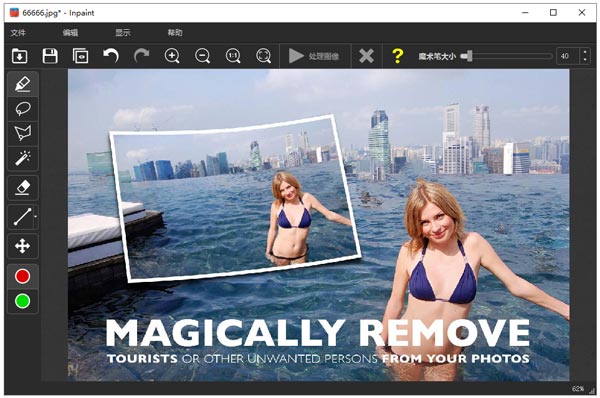This screenshot has height=398, width=600.
Task: Click the Zoom In magnifier
Action: coord(172,56)
